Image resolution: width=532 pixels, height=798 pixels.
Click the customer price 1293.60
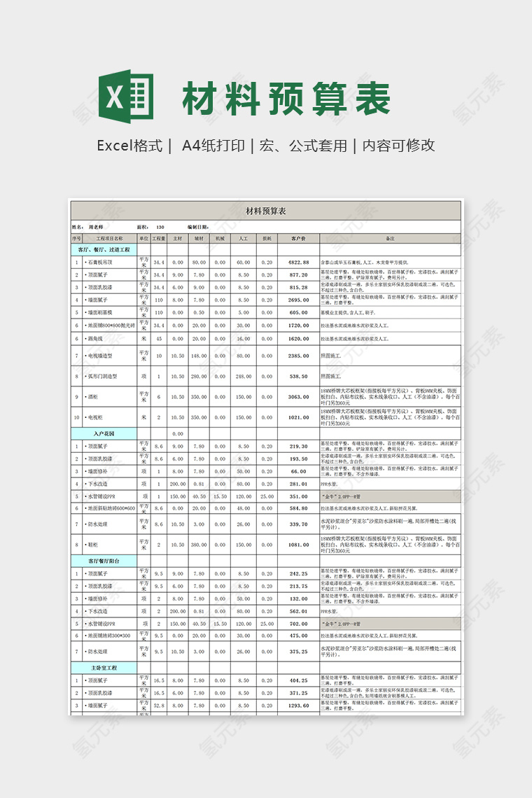coord(298,706)
